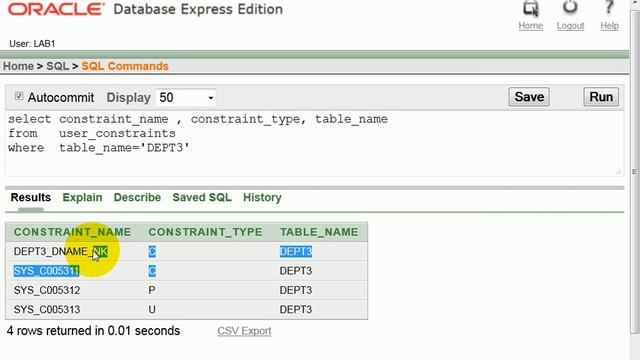Click the DEPT3_DNAME_NK cell
Screen dimensions: 640x360
click(60, 251)
